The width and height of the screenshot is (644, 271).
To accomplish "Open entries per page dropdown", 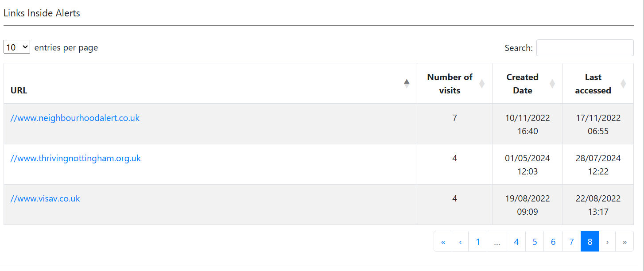I will [17, 47].
